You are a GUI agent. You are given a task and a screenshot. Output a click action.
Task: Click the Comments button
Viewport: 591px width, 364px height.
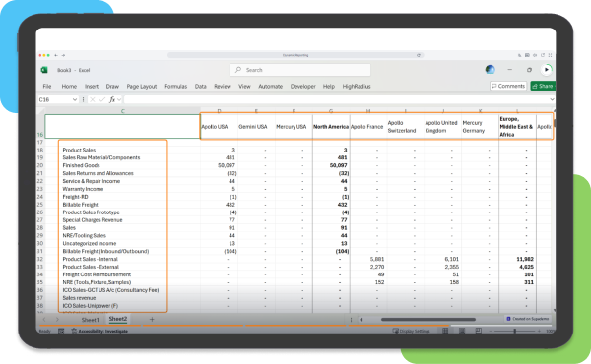(x=508, y=86)
